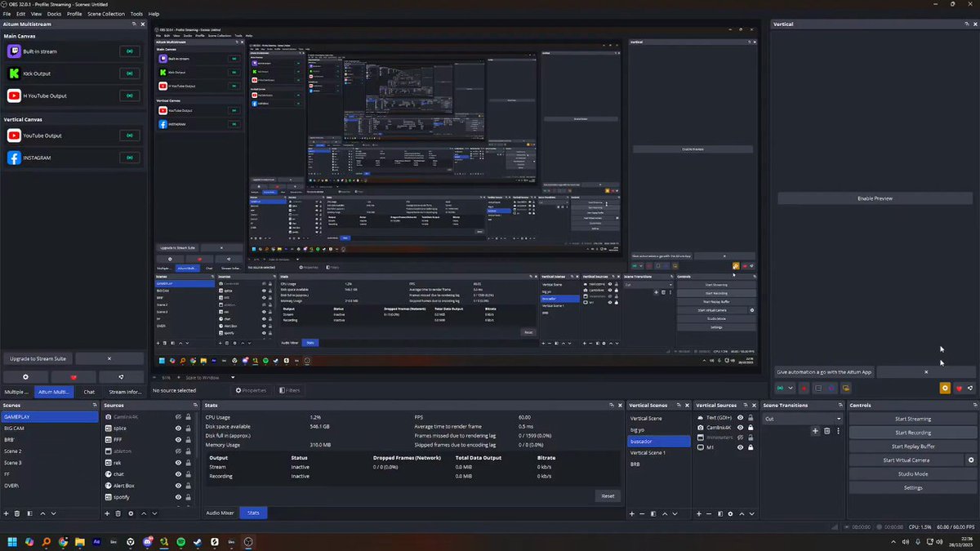Screen dimensions: 980x551
Task: Open Virtual Camera settings gear
Action: 971,460
